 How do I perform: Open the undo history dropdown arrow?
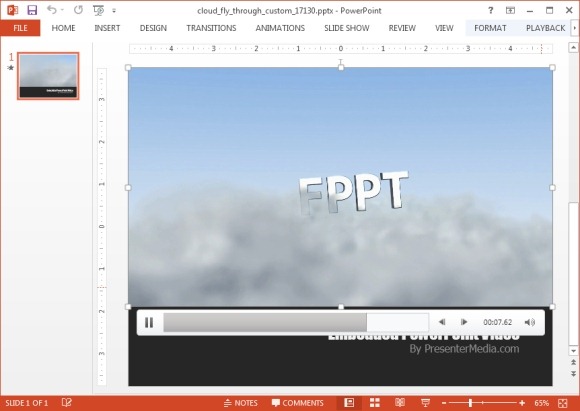[x=62, y=10]
